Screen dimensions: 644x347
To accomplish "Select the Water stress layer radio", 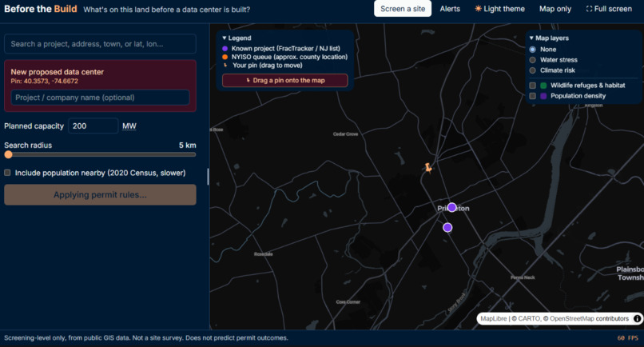I will coord(533,60).
